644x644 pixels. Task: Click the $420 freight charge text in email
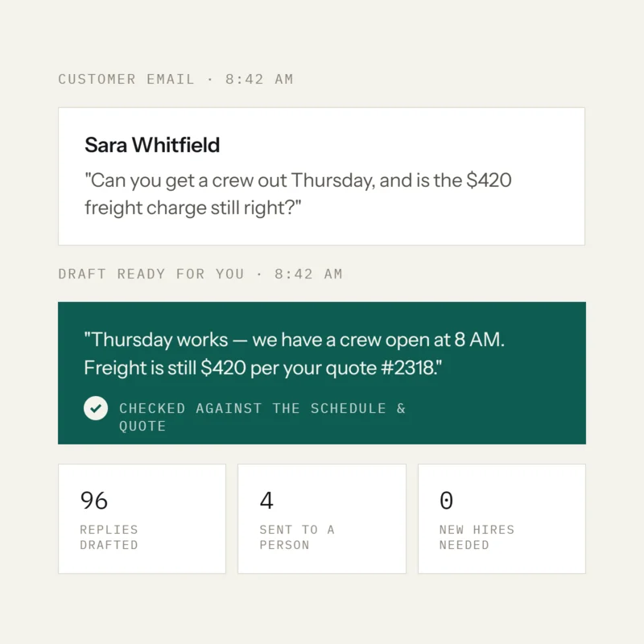coord(489,180)
